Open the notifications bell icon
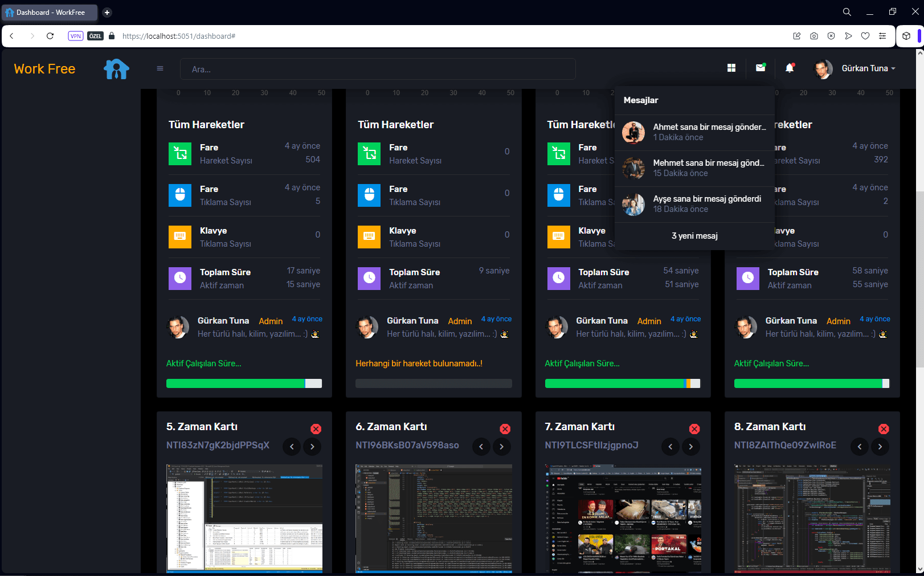The width and height of the screenshot is (924, 576). [790, 68]
